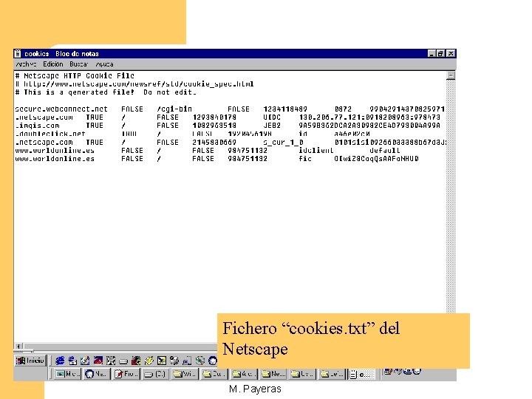Close the cookies Notepad window
Screen dimensions: 532x399
point(451,53)
